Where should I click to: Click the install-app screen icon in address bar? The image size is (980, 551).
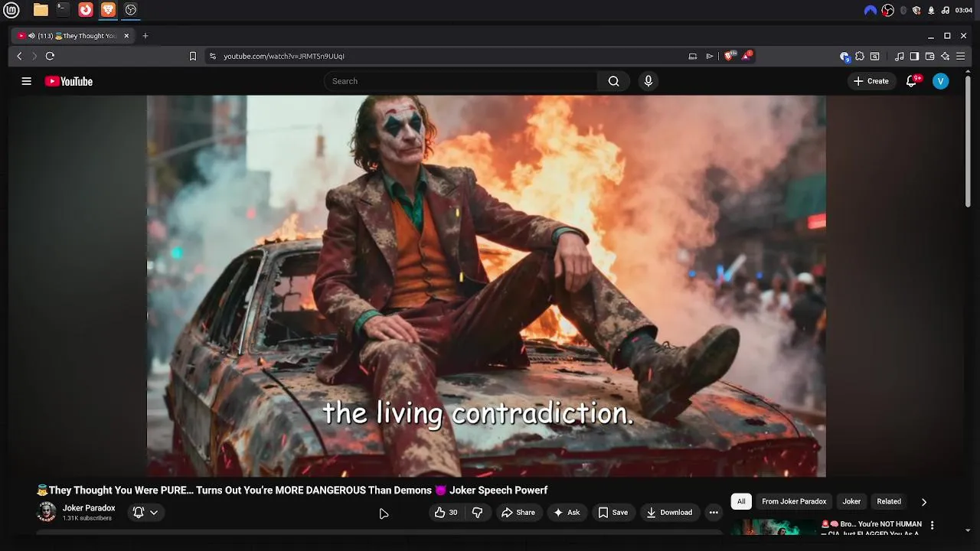tap(693, 56)
